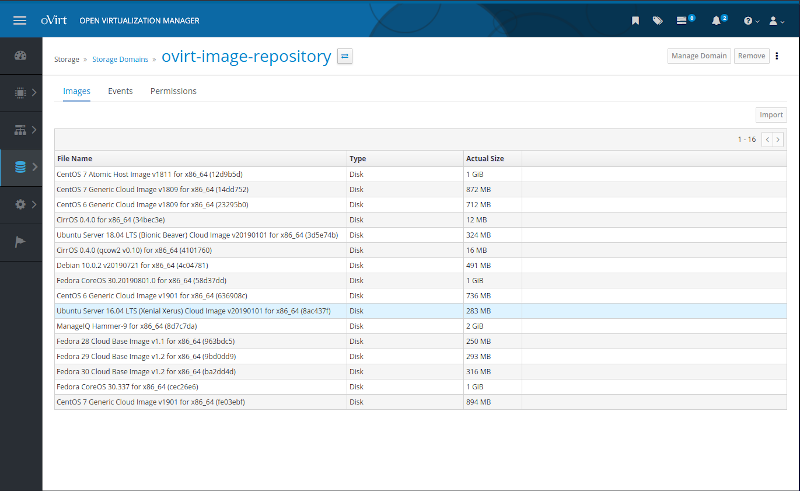
Task: Sort by File Name column header
Action: 201,158
